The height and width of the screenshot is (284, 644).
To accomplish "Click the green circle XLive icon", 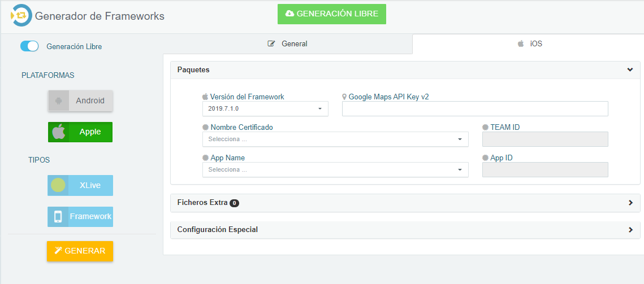I will coord(58,185).
